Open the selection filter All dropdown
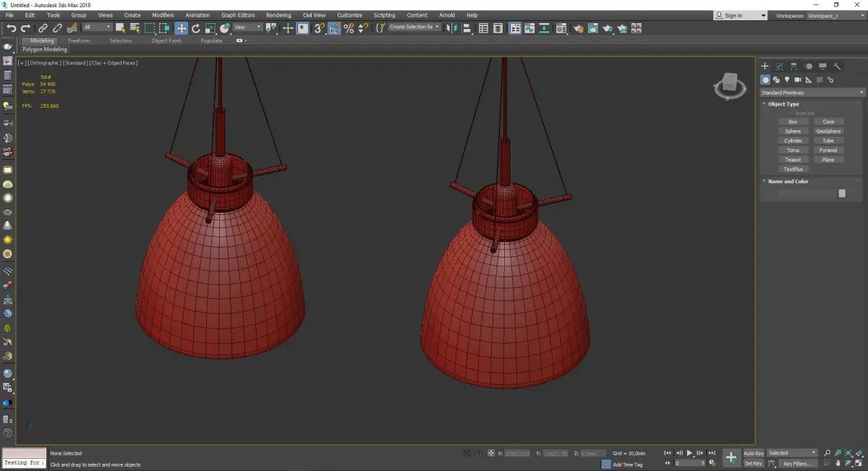868x471 pixels. (x=97, y=27)
